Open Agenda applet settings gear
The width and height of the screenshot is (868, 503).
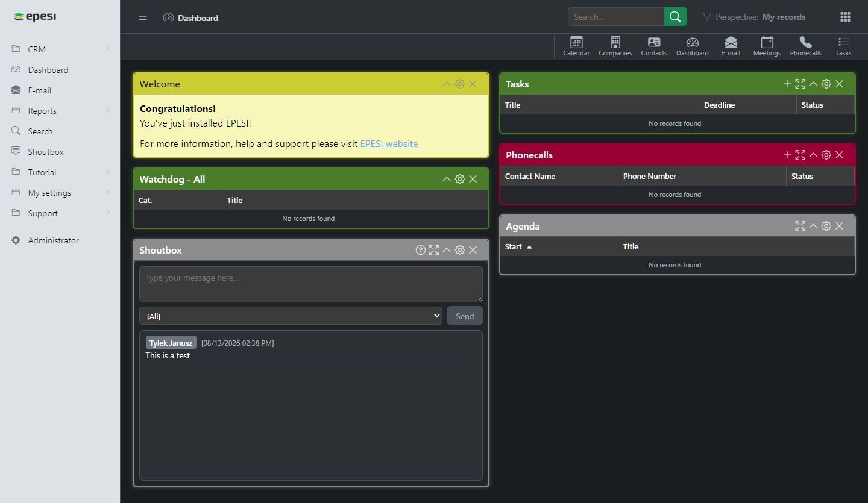click(826, 226)
